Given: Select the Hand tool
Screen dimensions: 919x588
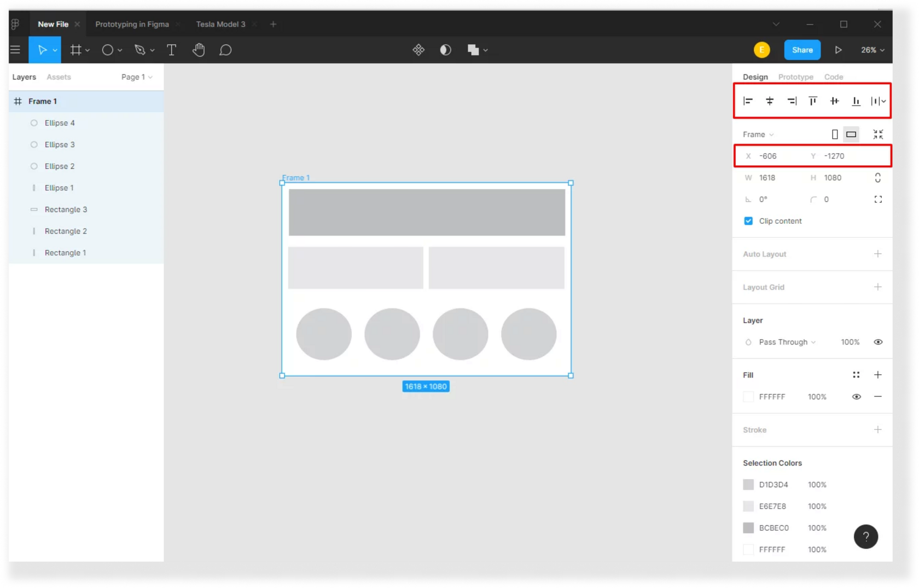Looking at the screenshot, I should 199,50.
